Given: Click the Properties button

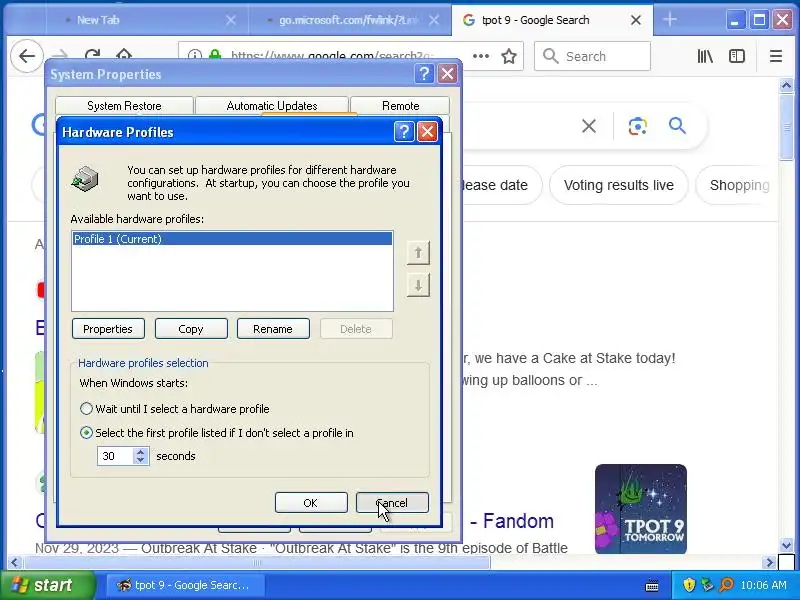Looking at the screenshot, I should tap(108, 329).
